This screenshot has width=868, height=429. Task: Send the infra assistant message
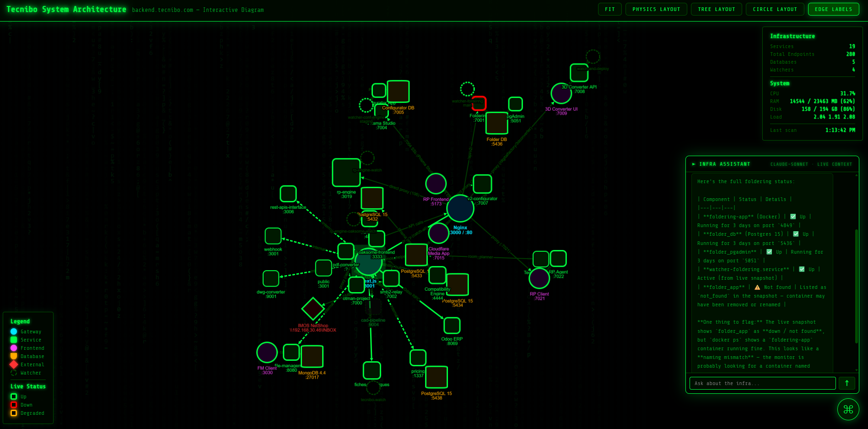[x=846, y=383]
